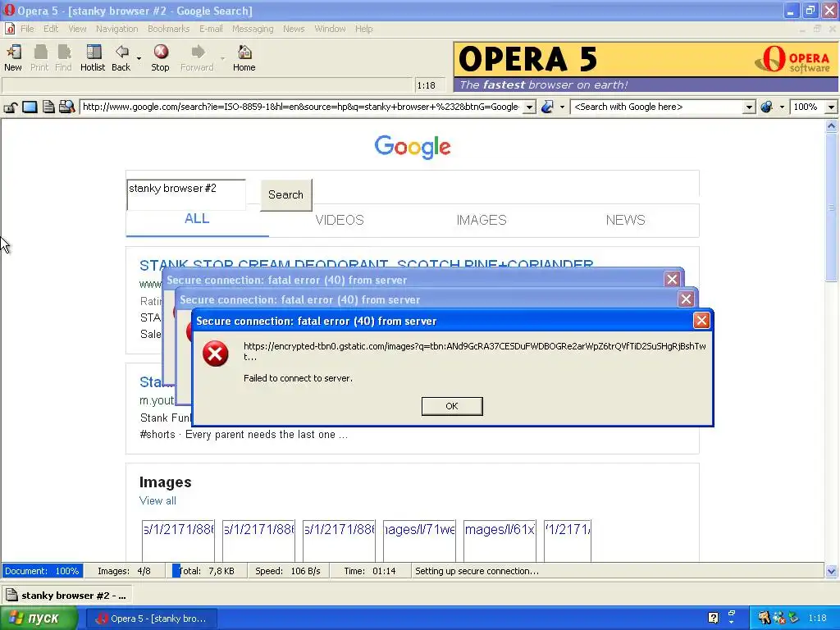Click the keys icon in system tray

pos(764,618)
